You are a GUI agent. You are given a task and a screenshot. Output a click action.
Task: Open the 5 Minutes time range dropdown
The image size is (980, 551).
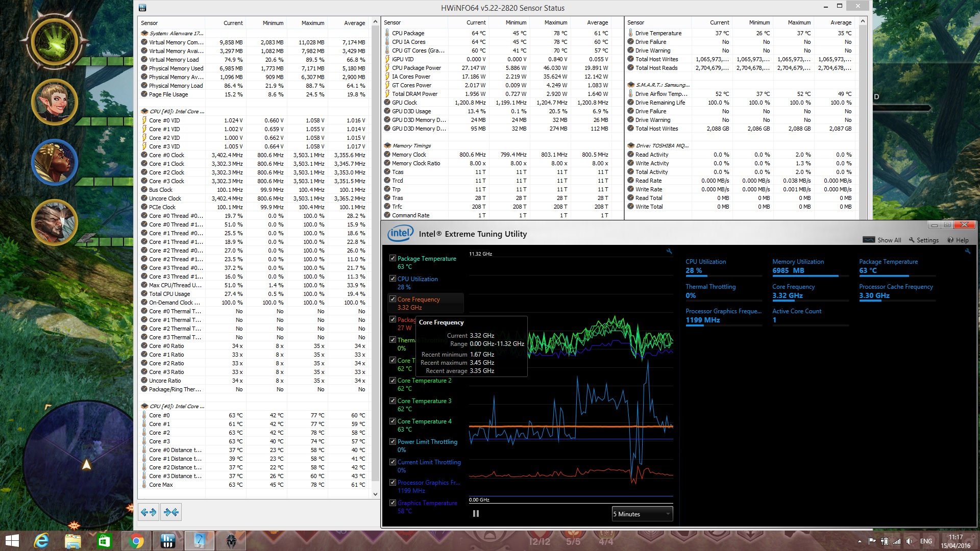point(642,514)
